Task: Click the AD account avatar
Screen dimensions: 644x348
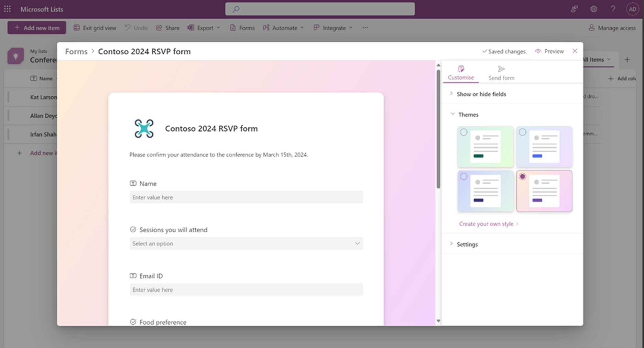Action: [x=633, y=9]
